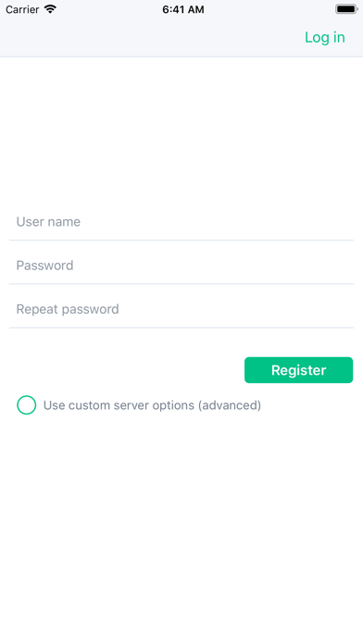Click the white 'Register' label text

point(299,370)
